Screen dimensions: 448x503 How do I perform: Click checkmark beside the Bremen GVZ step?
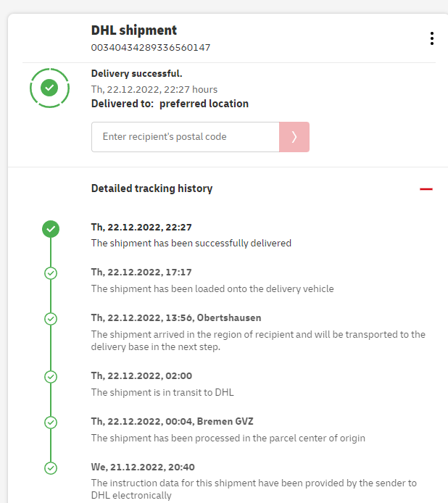[x=51, y=423]
